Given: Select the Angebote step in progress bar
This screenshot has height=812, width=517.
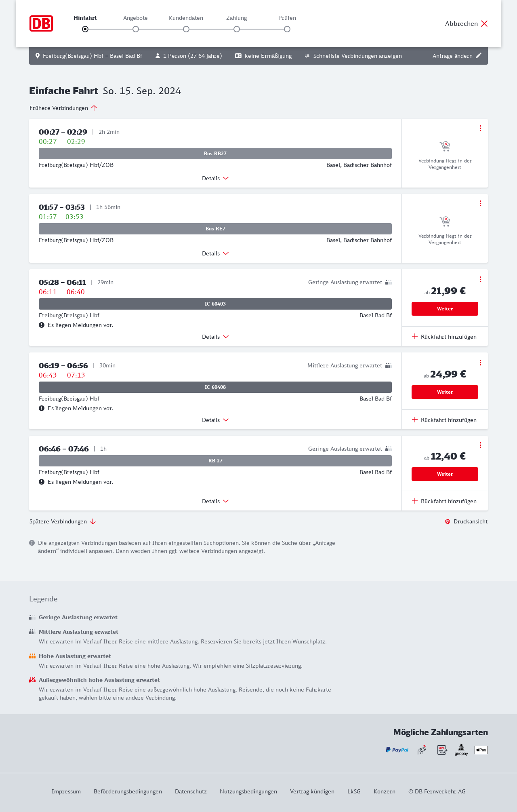Looking at the screenshot, I should pos(136,29).
